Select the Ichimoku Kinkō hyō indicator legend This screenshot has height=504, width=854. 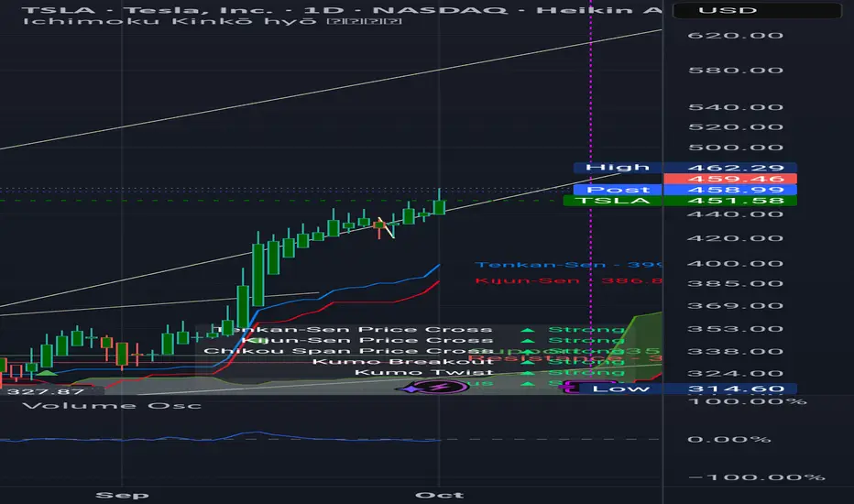click(170, 21)
